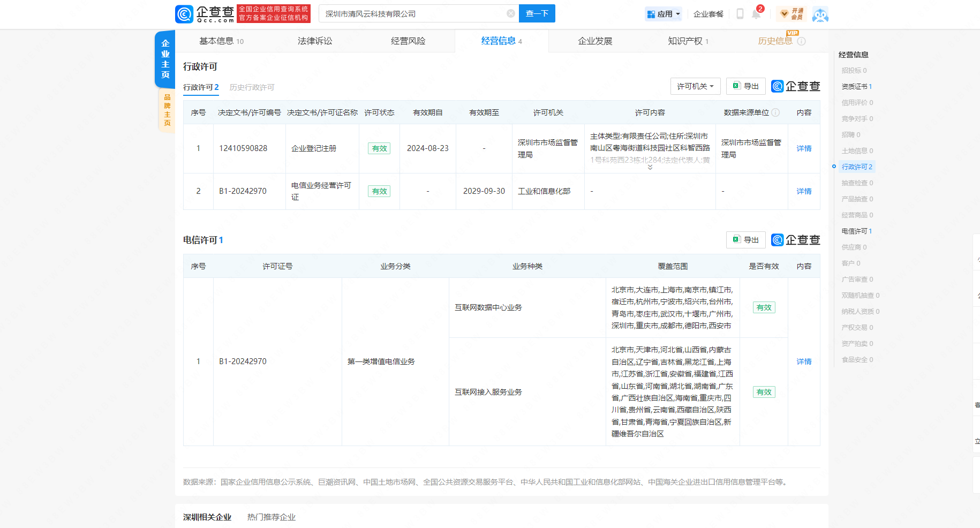Open the notifications bell
This screenshot has width=980, height=528.
click(756, 14)
